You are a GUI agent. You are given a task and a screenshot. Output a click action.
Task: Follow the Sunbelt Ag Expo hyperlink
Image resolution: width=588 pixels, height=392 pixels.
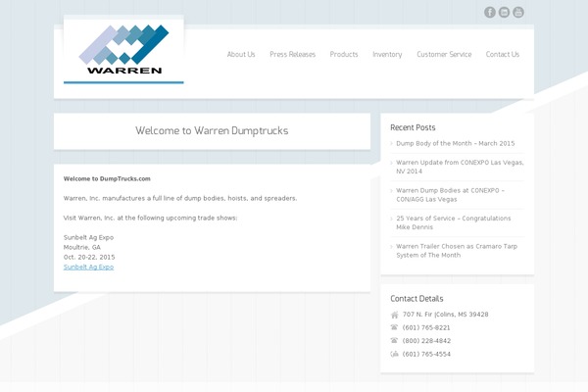click(88, 268)
